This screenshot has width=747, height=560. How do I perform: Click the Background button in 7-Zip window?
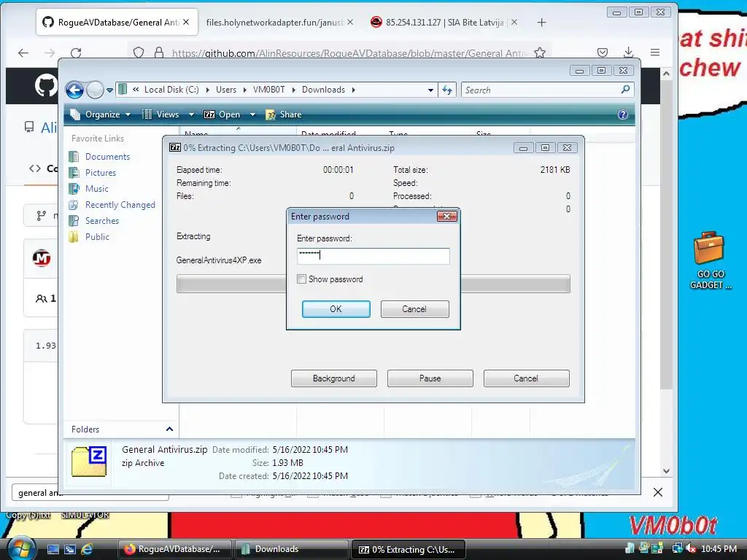click(x=334, y=378)
